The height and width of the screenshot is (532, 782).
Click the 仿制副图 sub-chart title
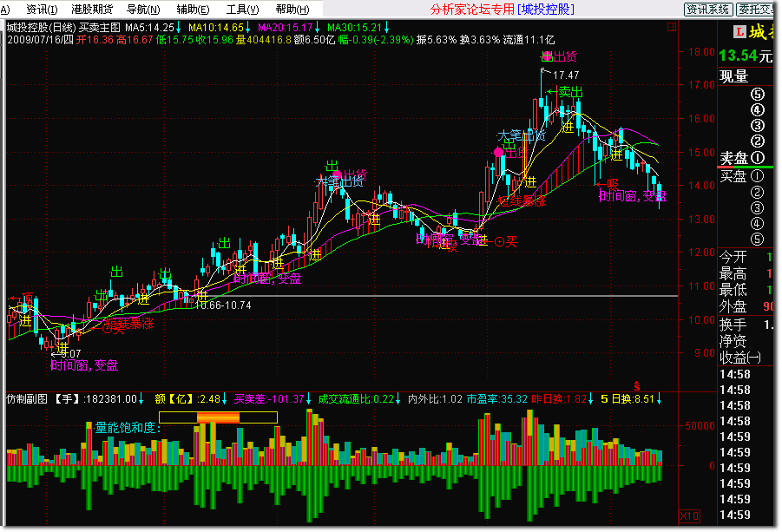click(27, 399)
